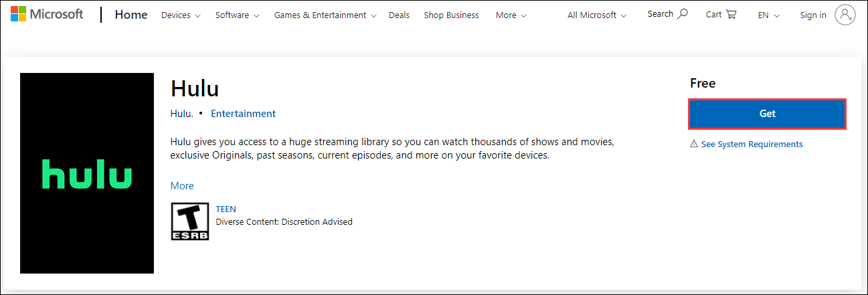Go to the Home link
868x295 pixels.
(131, 15)
